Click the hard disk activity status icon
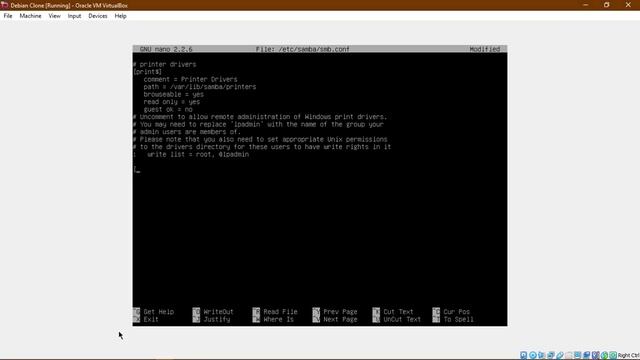Image resolution: width=640 pixels, height=360 pixels. (x=524, y=355)
